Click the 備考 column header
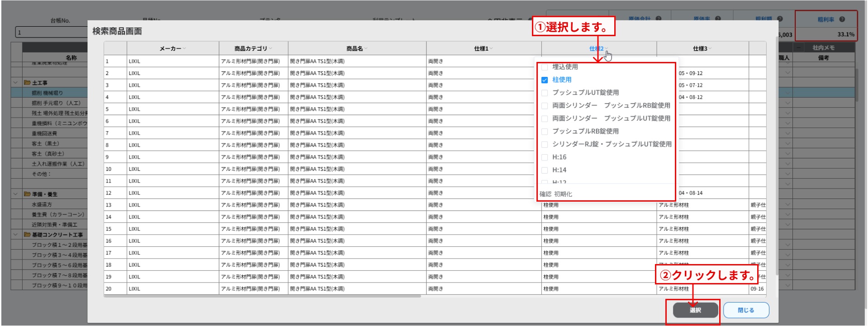This screenshot has width=868, height=326. (x=823, y=58)
